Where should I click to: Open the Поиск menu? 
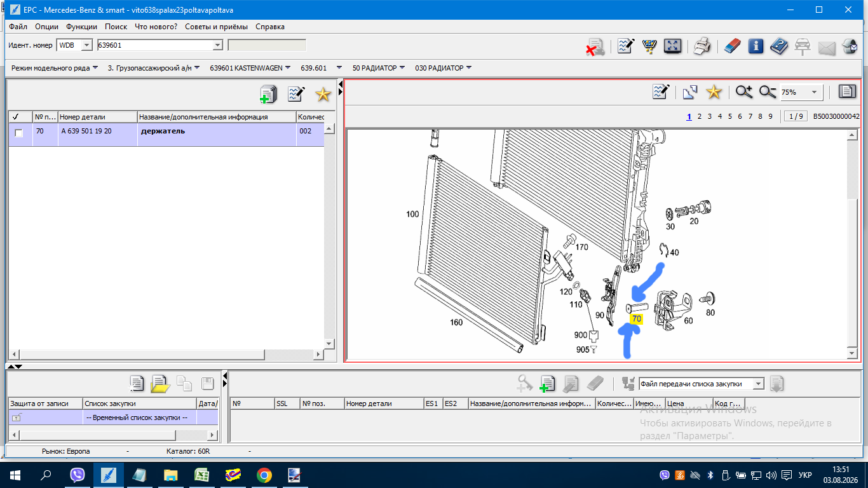click(116, 27)
